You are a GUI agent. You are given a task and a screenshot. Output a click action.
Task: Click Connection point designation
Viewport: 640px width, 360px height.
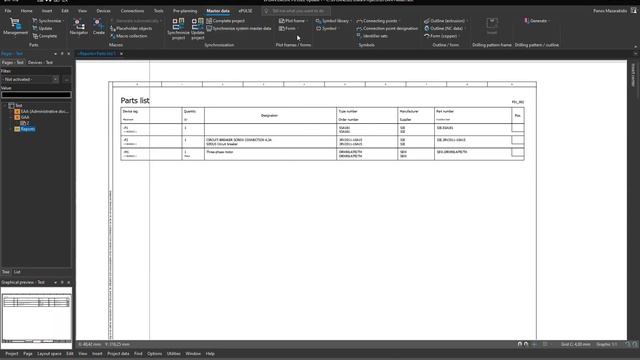(x=387, y=28)
